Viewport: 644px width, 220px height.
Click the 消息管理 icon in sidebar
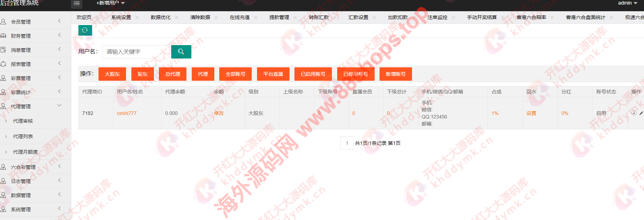click(x=4, y=50)
